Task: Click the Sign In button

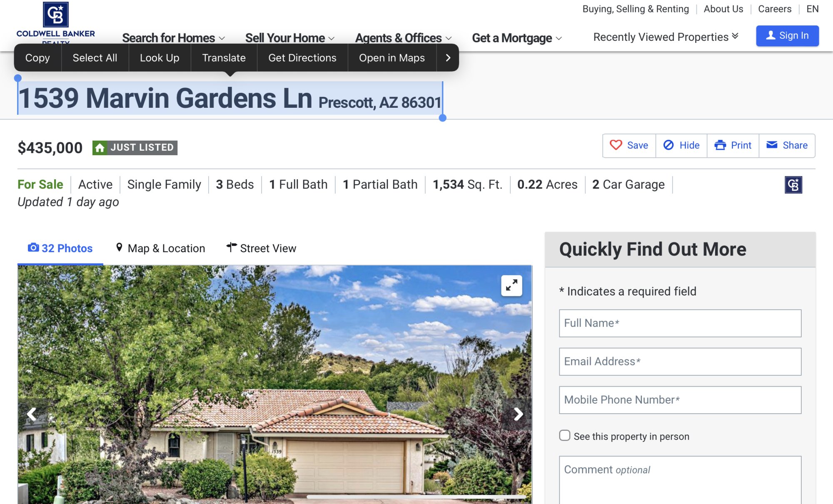Action: coord(787,36)
